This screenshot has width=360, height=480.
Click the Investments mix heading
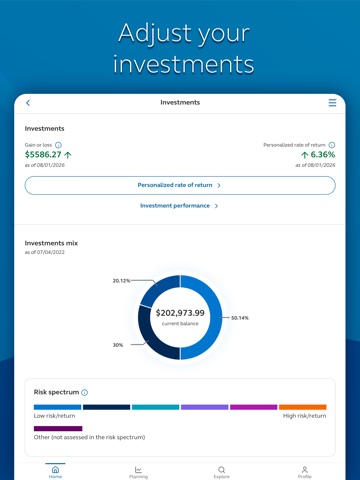(x=51, y=243)
